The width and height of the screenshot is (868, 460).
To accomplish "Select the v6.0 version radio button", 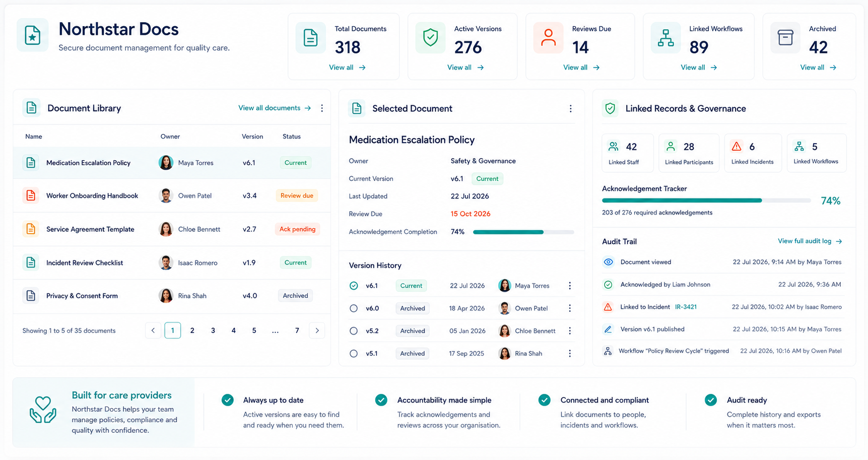I will click(354, 308).
